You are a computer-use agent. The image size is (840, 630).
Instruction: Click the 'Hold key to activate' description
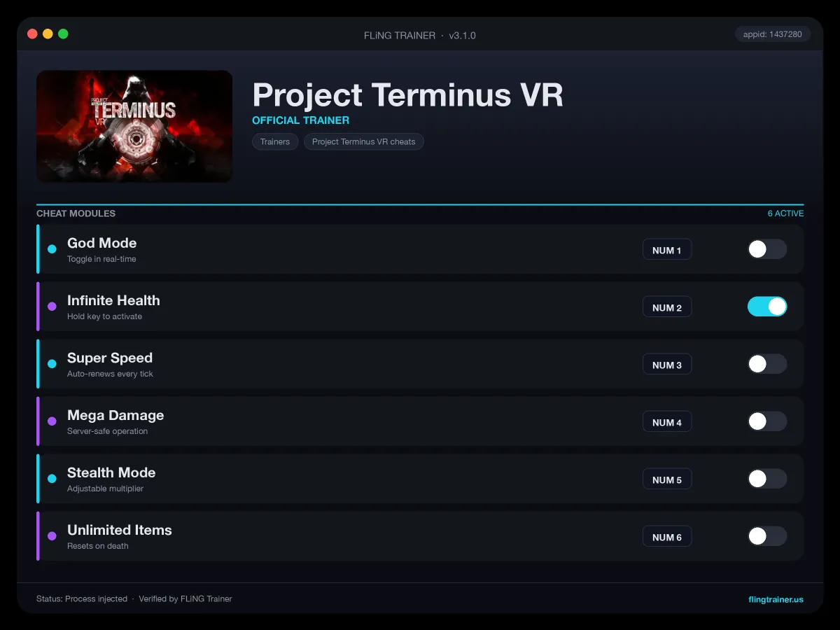[104, 316]
